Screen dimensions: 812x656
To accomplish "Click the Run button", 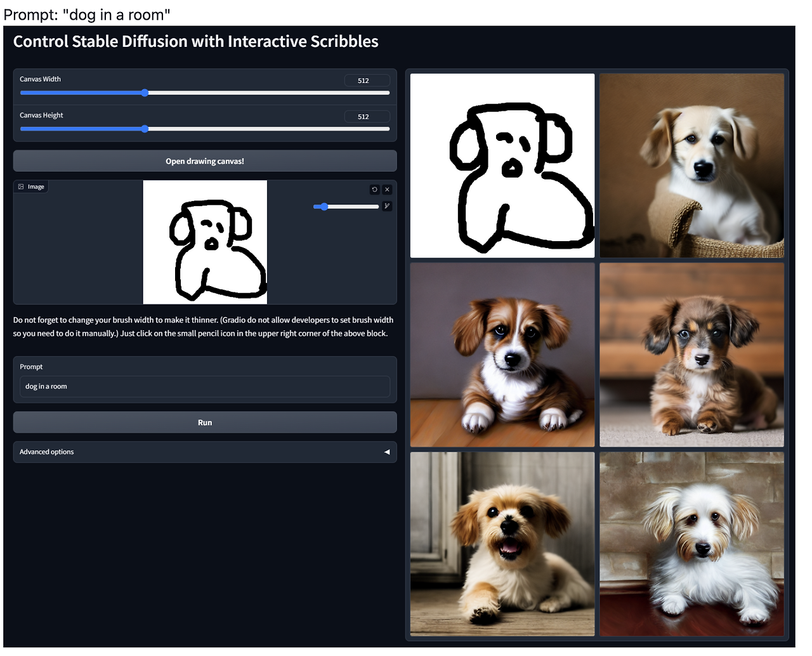I will pyautogui.click(x=205, y=423).
